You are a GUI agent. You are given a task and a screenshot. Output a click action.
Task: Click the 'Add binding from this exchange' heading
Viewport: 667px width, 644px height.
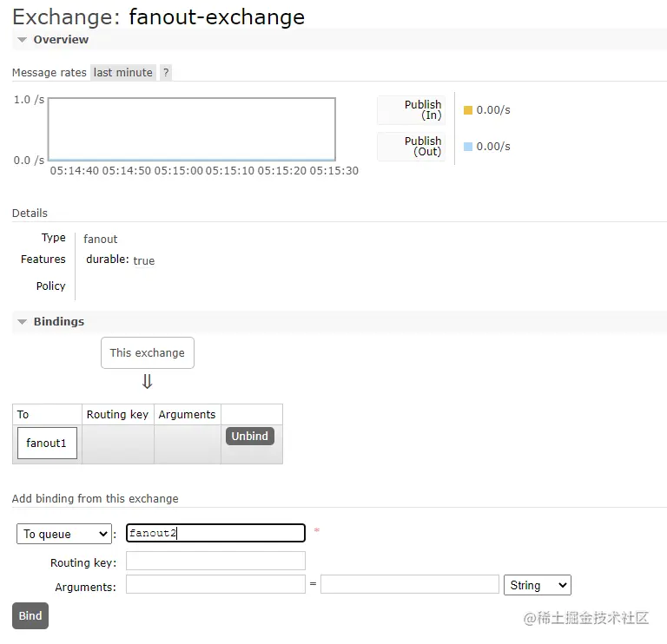pos(96,498)
